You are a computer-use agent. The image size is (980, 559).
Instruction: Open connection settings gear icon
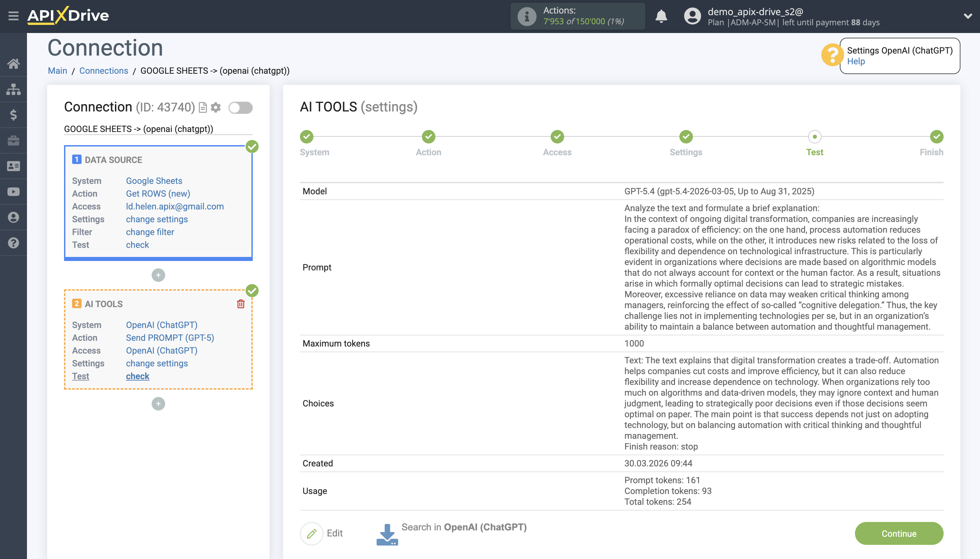point(216,107)
